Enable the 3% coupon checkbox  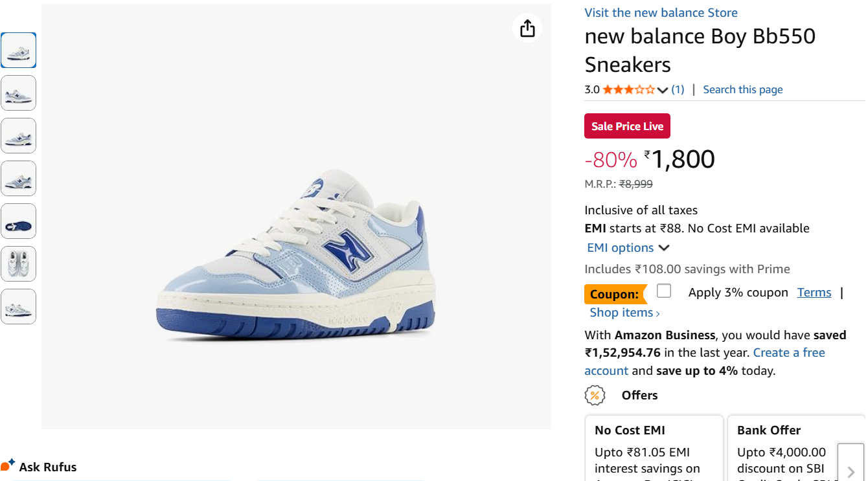(x=664, y=291)
